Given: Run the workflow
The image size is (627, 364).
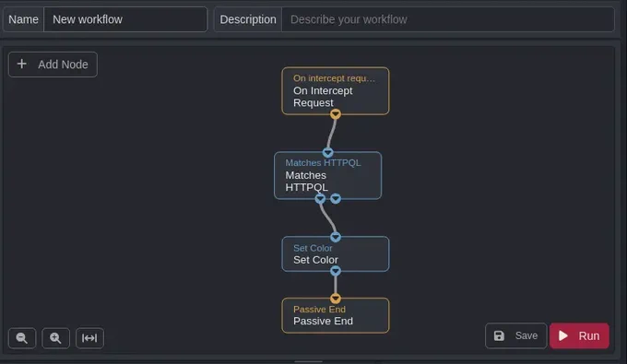Looking at the screenshot, I should 579,335.
